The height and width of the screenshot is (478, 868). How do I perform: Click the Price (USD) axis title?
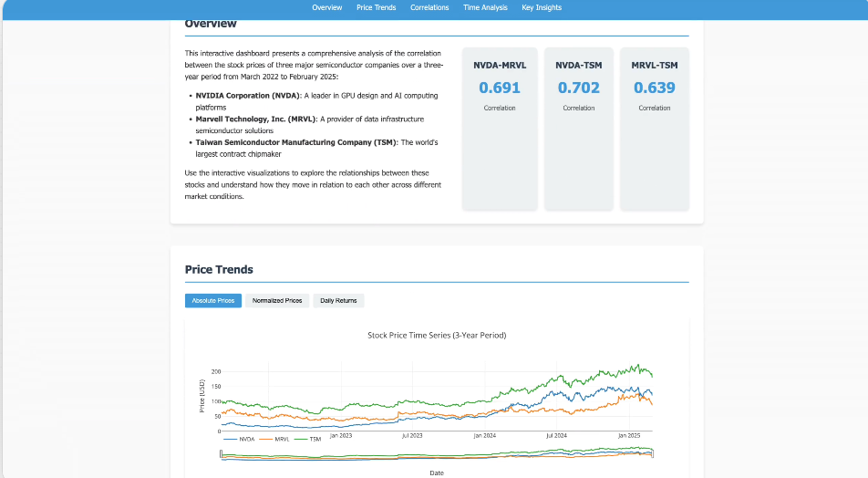202,396
